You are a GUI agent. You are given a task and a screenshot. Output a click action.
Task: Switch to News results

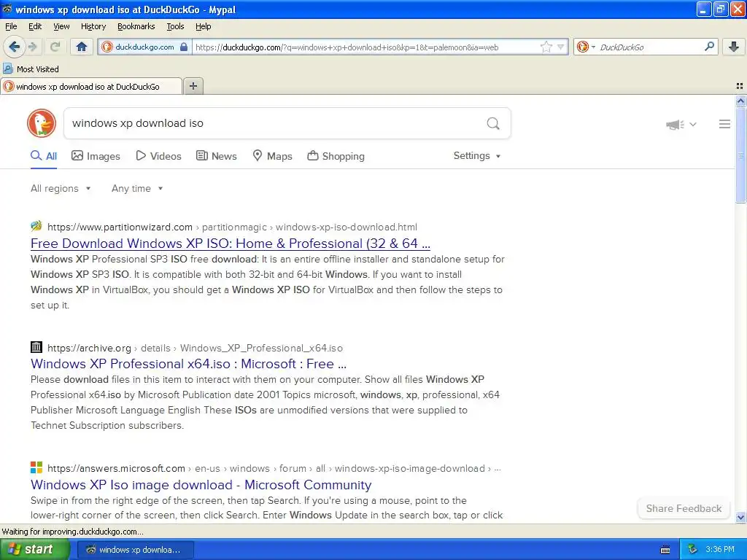click(x=216, y=156)
